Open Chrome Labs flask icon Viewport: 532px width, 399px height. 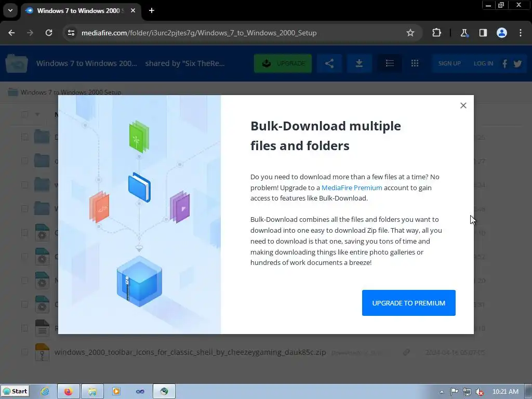coord(464,33)
